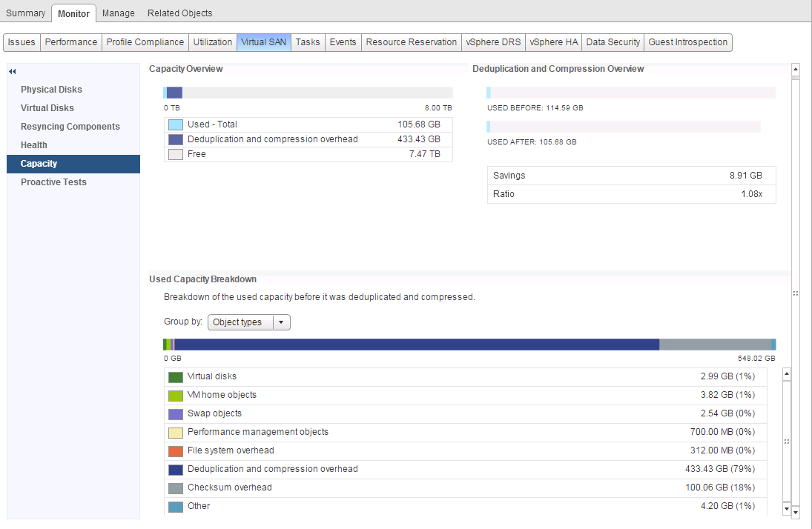Open Resource Reservation sub-tab
The image size is (812, 529).
(x=411, y=42)
